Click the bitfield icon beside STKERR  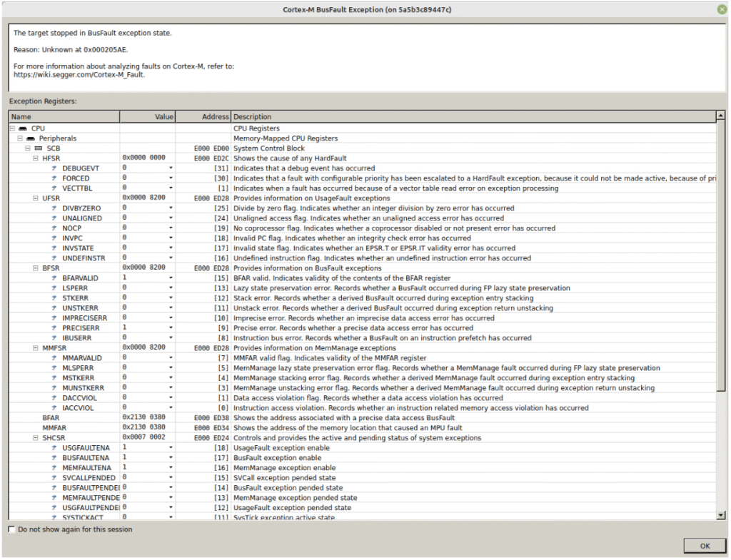pyautogui.click(x=54, y=298)
